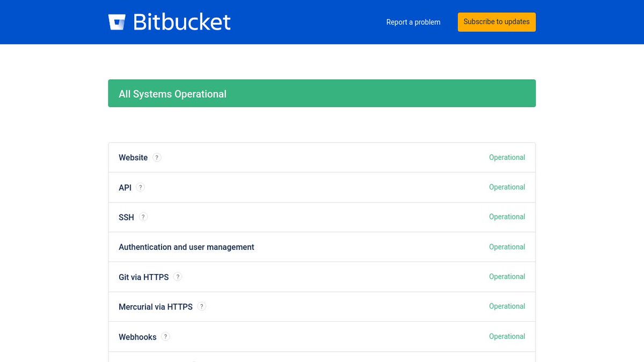Click the Operational status for API
The height and width of the screenshot is (362, 644).
click(x=507, y=187)
